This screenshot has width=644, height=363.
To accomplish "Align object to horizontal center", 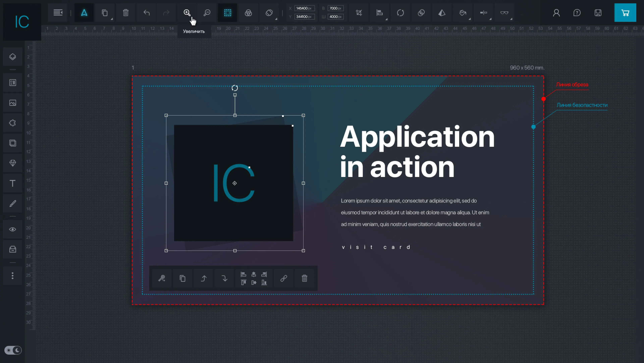I will [254, 274].
